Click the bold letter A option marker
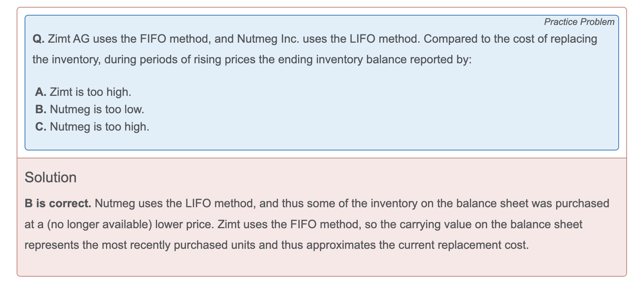The height and width of the screenshot is (298, 644). 41,92
